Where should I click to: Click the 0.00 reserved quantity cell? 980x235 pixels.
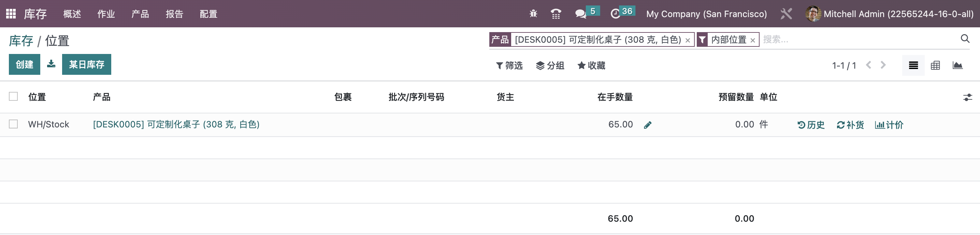(745, 125)
